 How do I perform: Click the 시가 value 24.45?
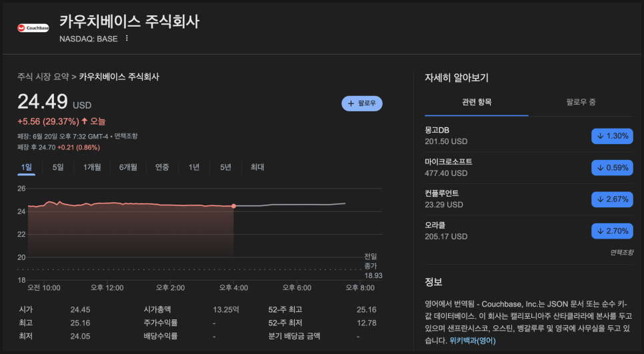click(80, 309)
